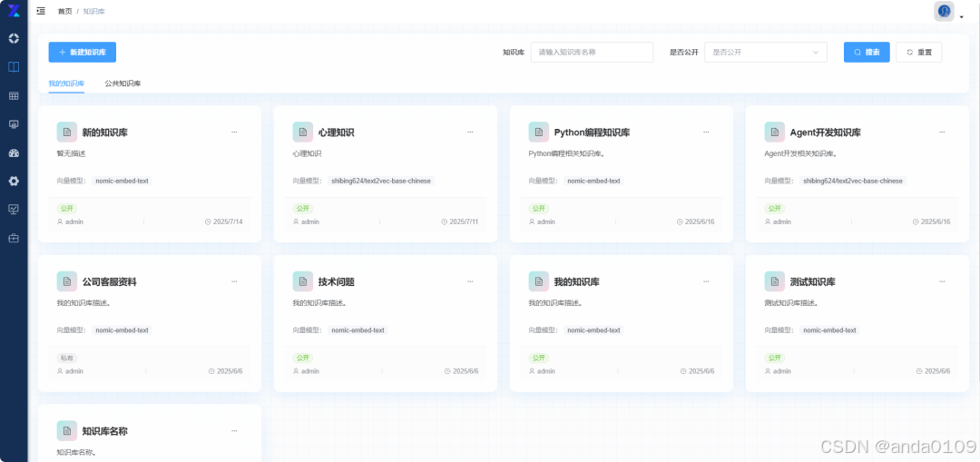Click 知识库 breadcrumb item
This screenshot has width=980, height=462.
(x=92, y=11)
